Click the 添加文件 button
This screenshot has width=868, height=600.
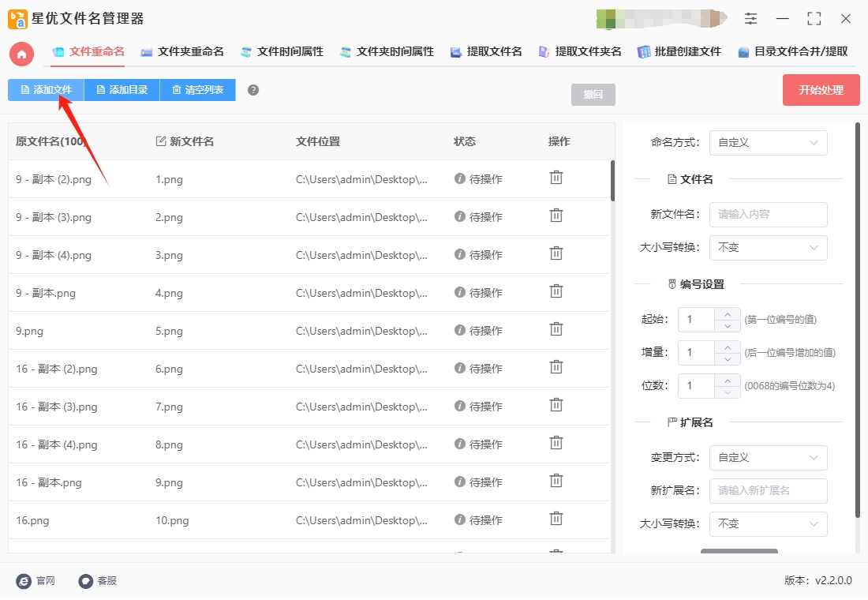click(x=46, y=90)
